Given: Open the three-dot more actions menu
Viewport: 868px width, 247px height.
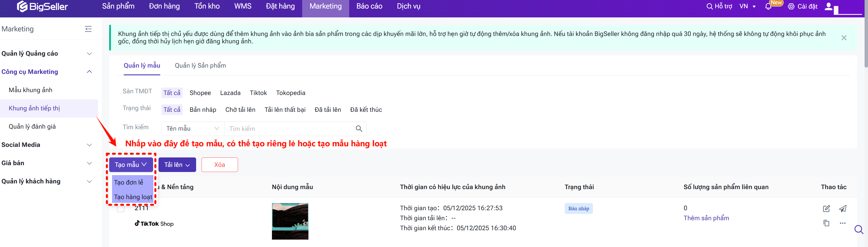Looking at the screenshot, I should (842, 223).
